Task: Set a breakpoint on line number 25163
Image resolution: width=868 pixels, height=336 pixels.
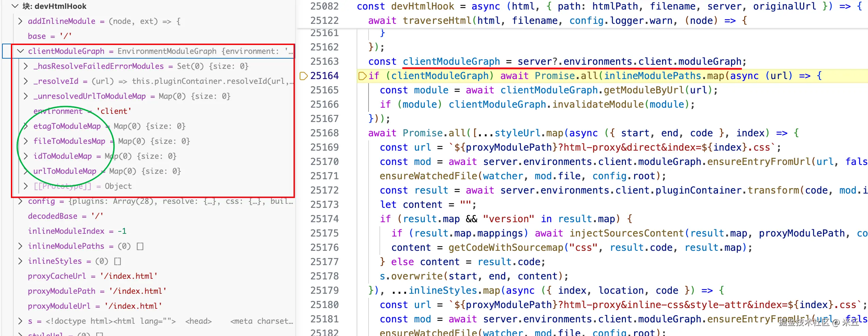Action: coord(325,61)
